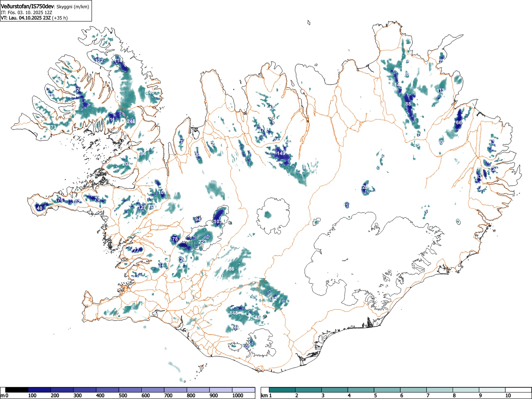This screenshot has width=532, height=399.
Task: Click the '(+35 h)' forecast offset text
Action: click(59, 18)
